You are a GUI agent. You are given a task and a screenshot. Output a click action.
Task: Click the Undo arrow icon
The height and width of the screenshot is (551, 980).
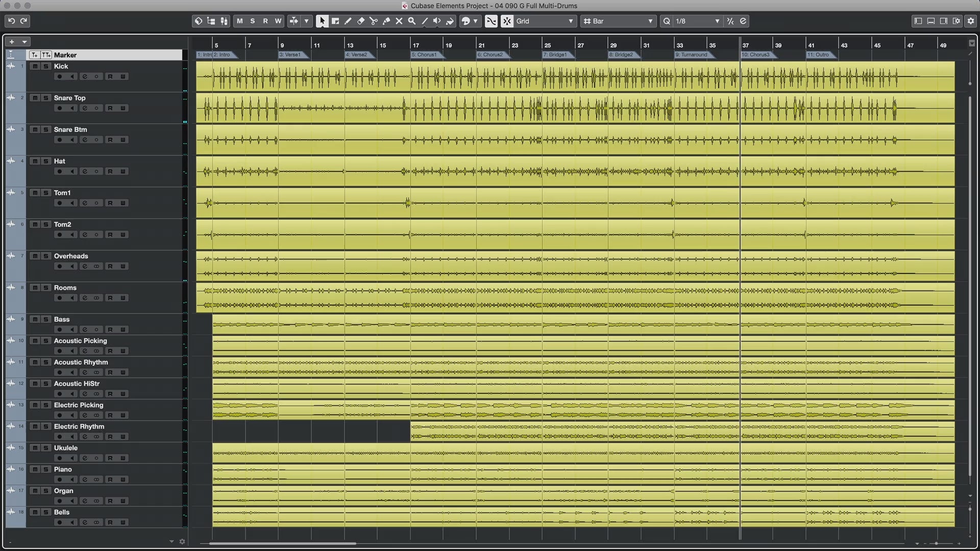11,21
